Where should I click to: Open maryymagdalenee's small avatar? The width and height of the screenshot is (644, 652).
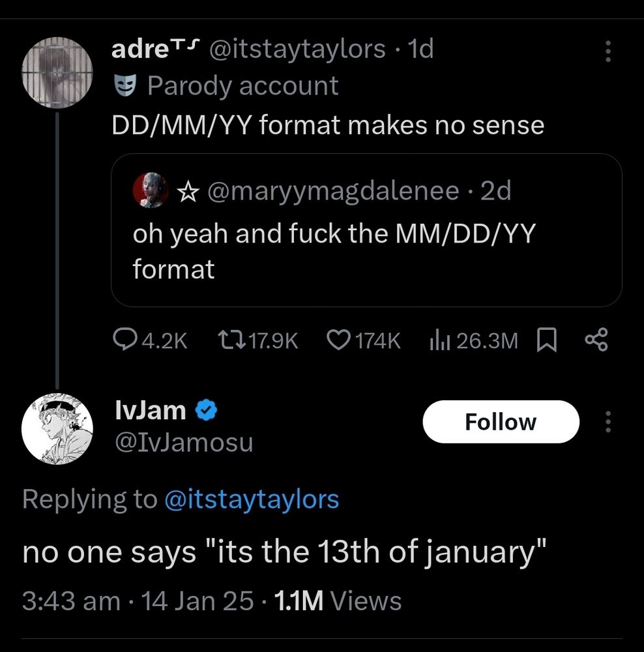point(151,191)
